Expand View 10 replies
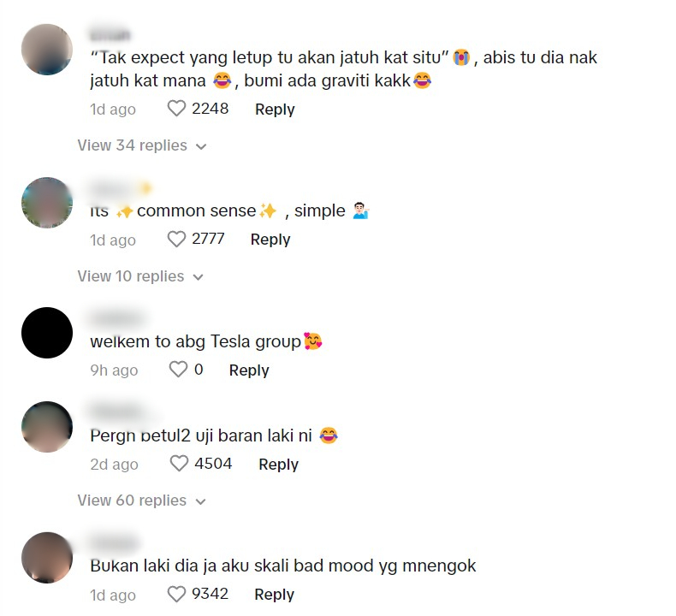This screenshot has width=676, height=616. pyautogui.click(x=140, y=276)
